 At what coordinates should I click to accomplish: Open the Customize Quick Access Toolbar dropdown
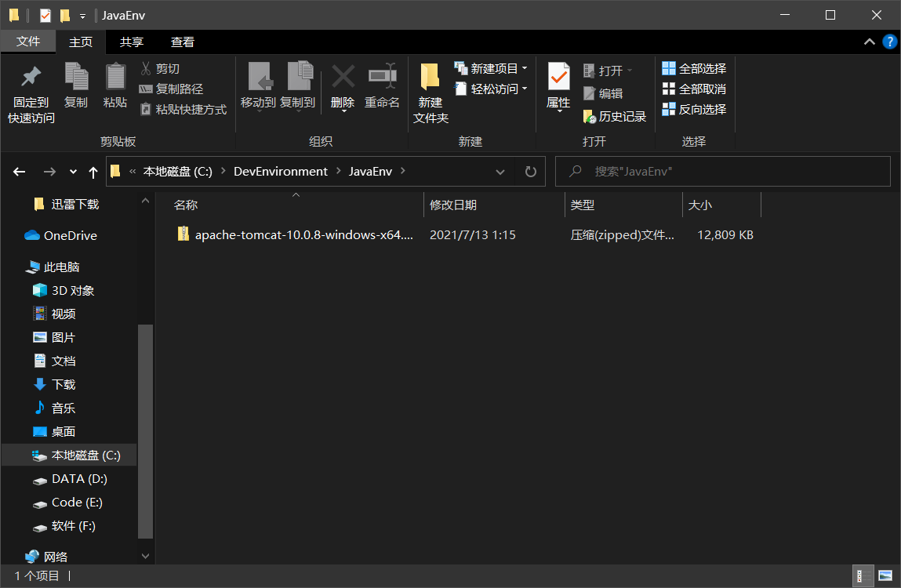(x=83, y=16)
